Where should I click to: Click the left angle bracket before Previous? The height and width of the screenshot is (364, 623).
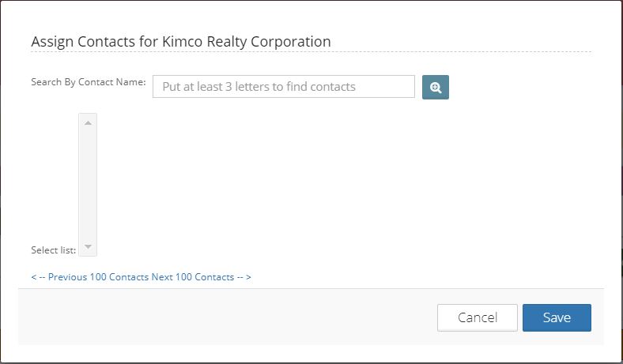[x=34, y=277]
